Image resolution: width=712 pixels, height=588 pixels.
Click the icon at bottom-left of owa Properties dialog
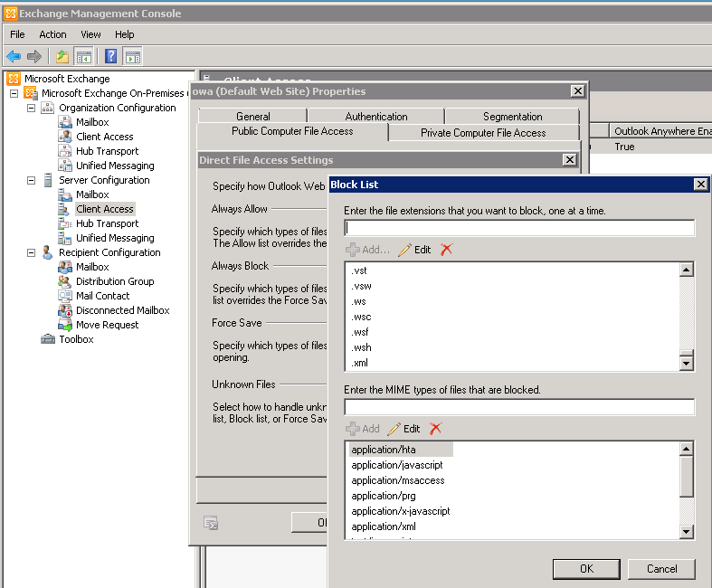[x=211, y=523]
